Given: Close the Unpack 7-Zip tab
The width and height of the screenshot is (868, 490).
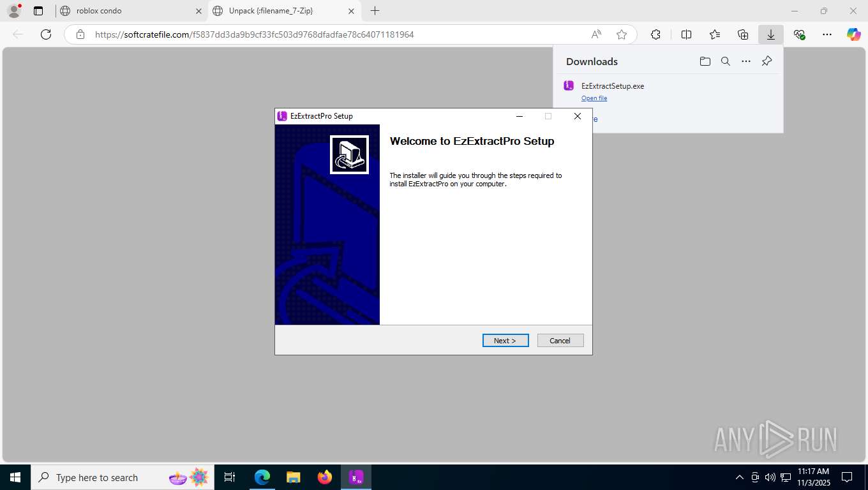Looking at the screenshot, I should point(352,11).
